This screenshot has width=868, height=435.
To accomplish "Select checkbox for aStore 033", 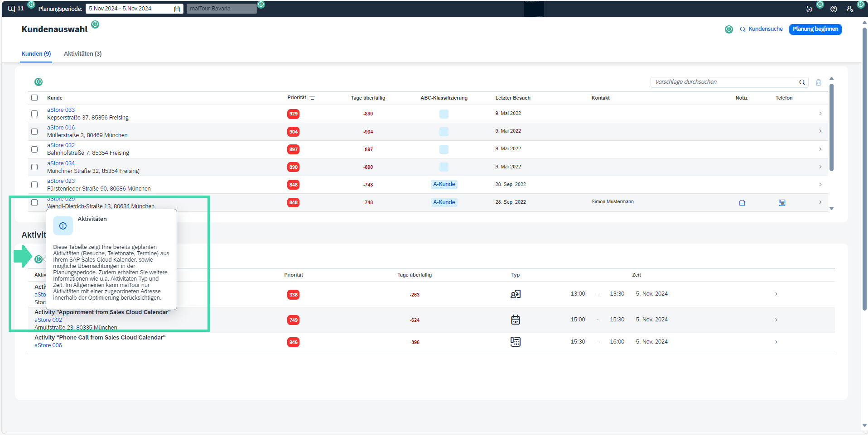I will (x=34, y=114).
